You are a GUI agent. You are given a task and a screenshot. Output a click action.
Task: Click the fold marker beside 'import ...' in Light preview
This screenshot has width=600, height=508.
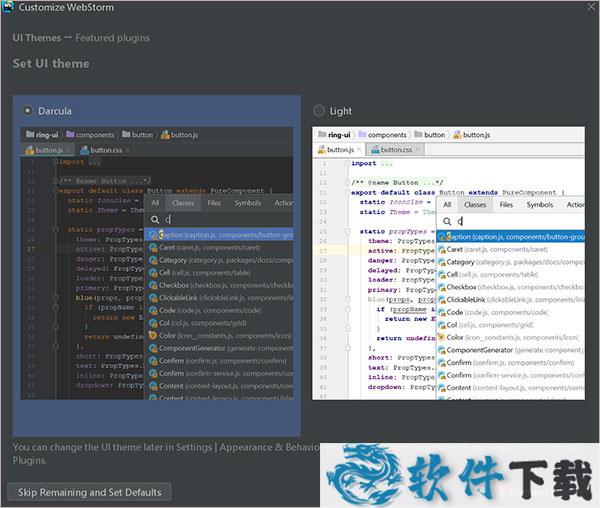(x=346, y=162)
